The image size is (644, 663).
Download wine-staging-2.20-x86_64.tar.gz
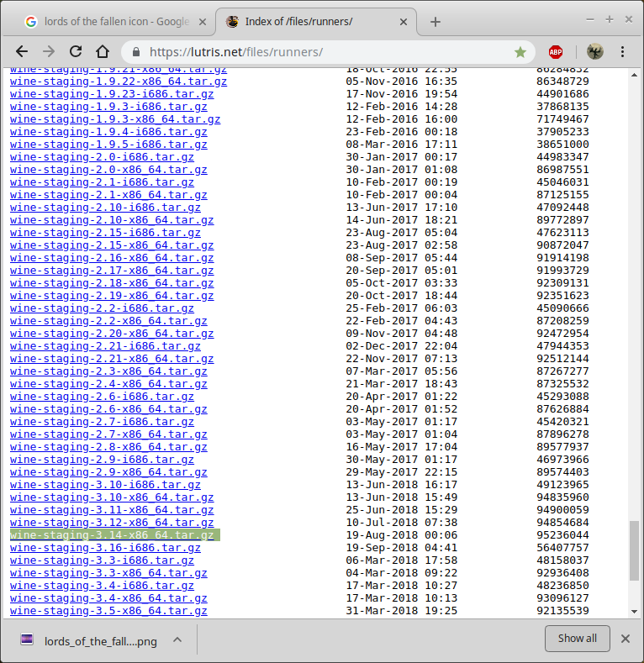[112, 334]
